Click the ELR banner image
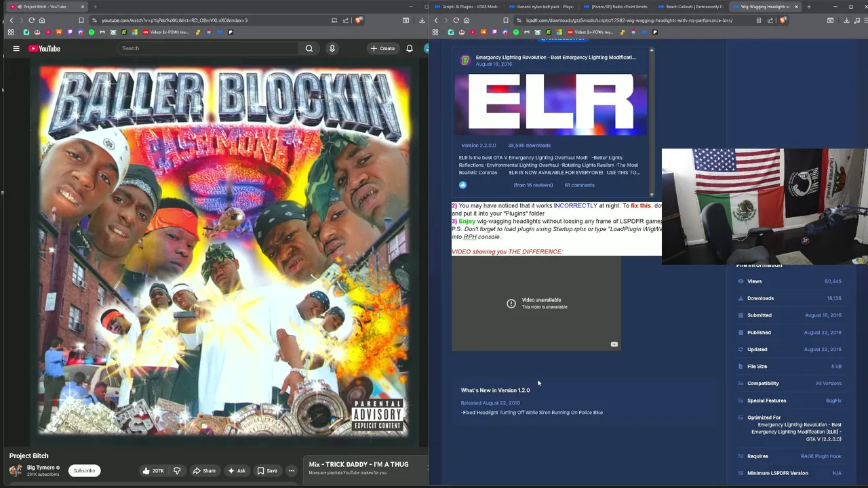This screenshot has height=488, width=868. pyautogui.click(x=550, y=103)
